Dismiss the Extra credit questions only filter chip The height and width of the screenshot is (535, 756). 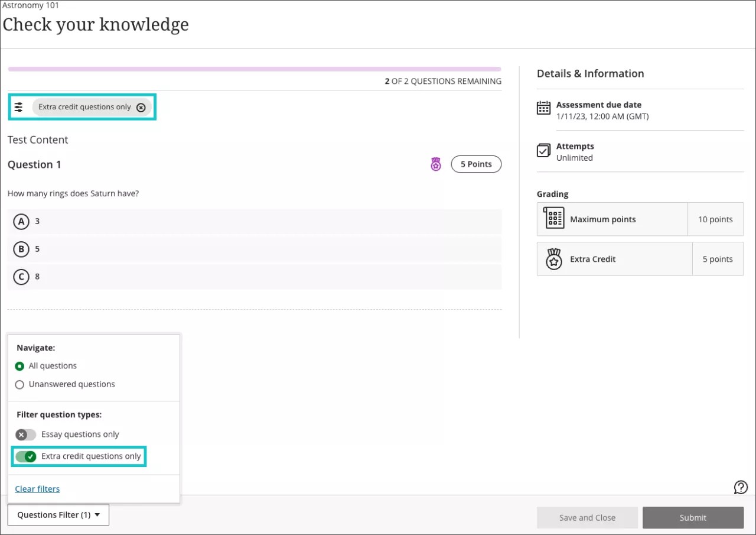141,107
